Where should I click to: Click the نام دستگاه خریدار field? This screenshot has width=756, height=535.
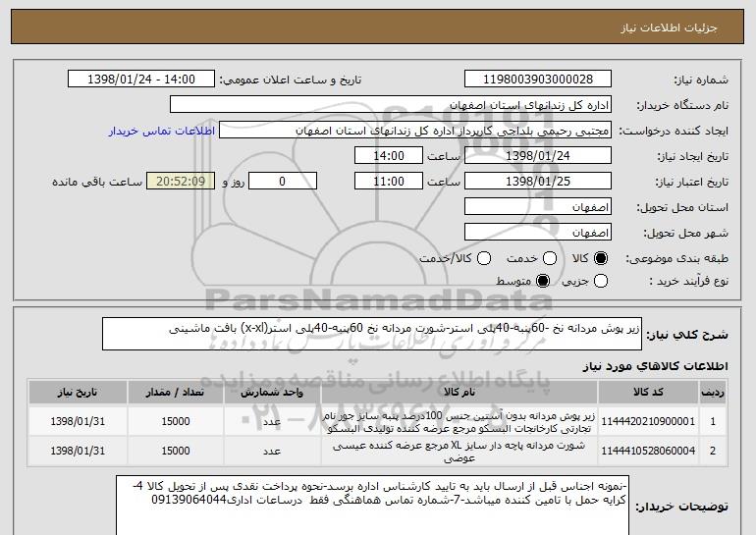[x=391, y=105]
